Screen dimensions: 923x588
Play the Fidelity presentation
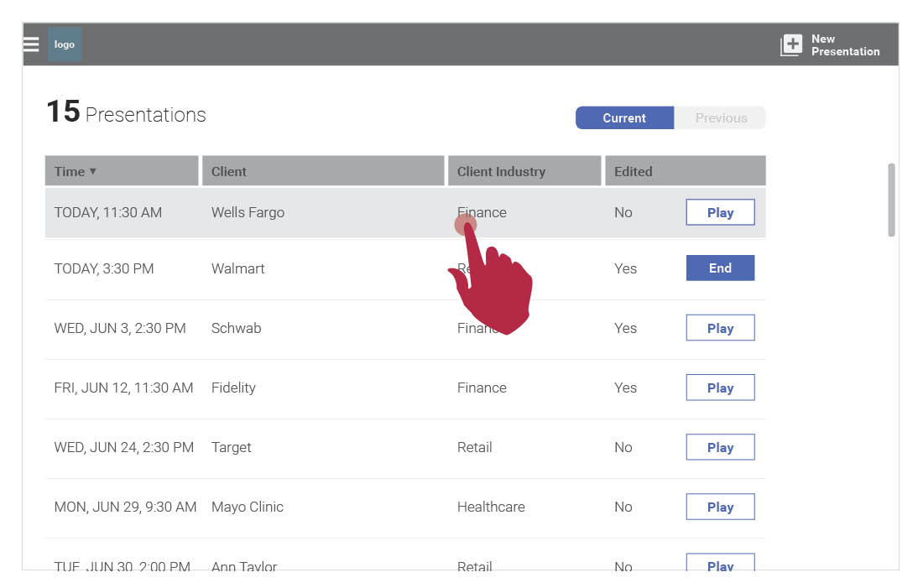(x=720, y=388)
